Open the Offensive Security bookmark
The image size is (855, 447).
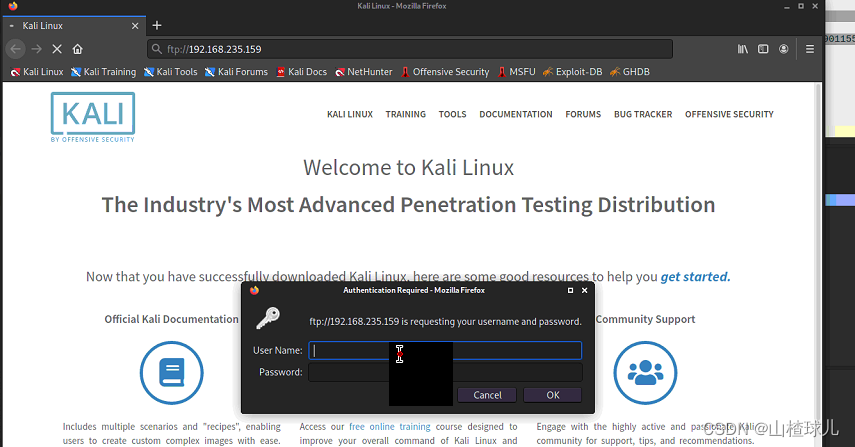pos(445,72)
